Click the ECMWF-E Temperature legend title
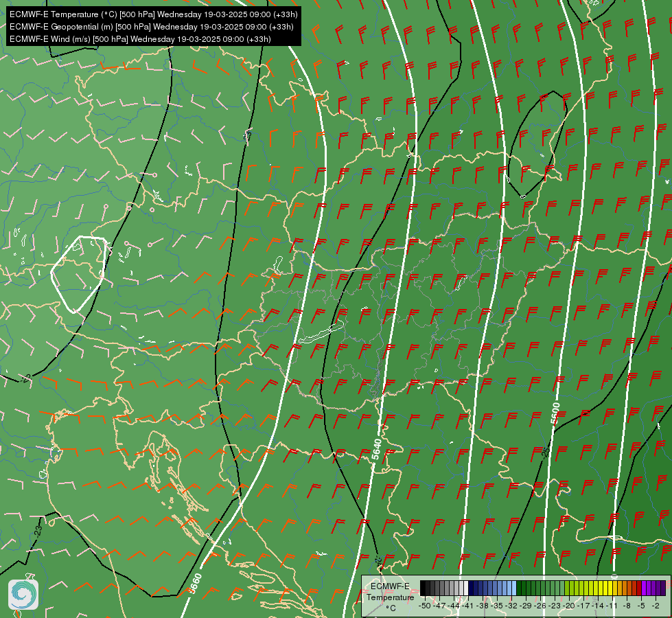The image size is (672, 618). coord(390,592)
